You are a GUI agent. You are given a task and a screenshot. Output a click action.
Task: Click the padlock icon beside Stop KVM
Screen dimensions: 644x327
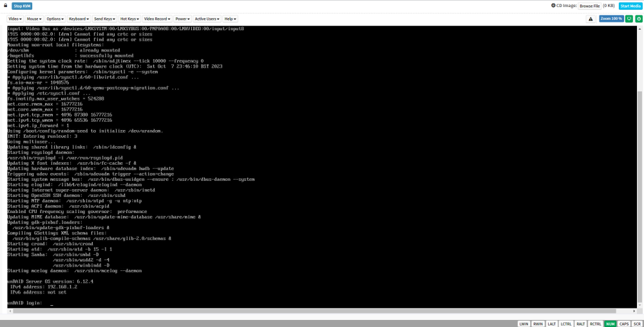click(5, 5)
